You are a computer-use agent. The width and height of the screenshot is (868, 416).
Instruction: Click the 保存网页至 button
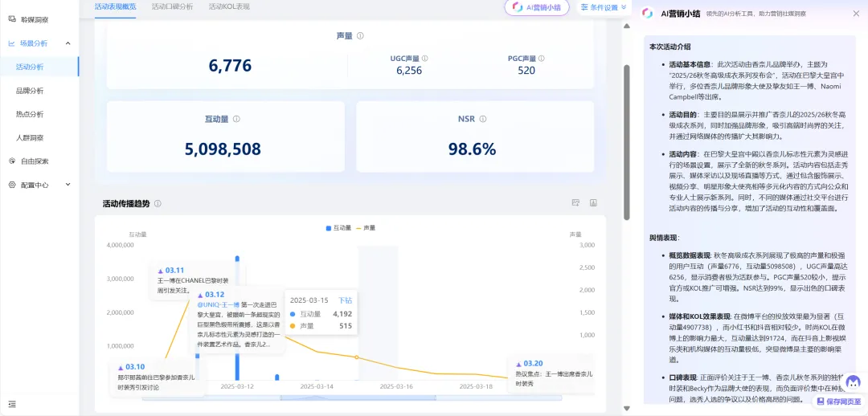pyautogui.click(x=837, y=402)
